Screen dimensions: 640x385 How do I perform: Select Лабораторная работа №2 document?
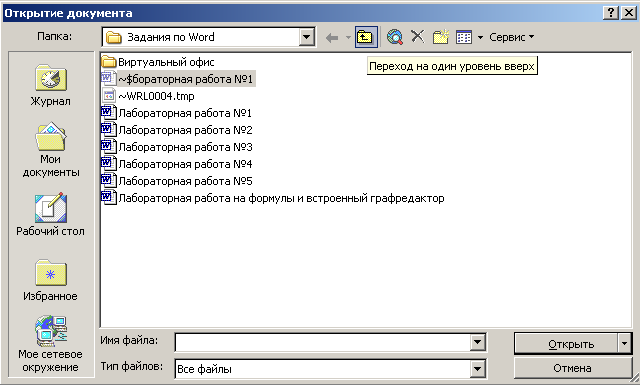click(177, 130)
